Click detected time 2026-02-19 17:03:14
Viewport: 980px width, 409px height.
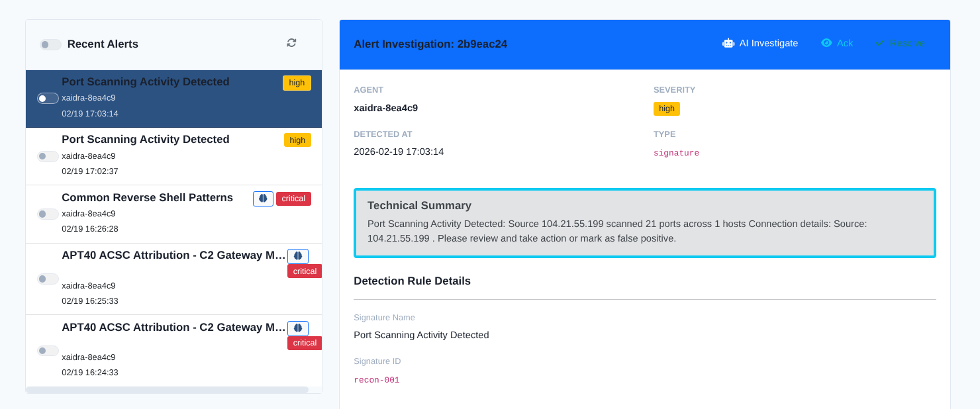coord(399,152)
